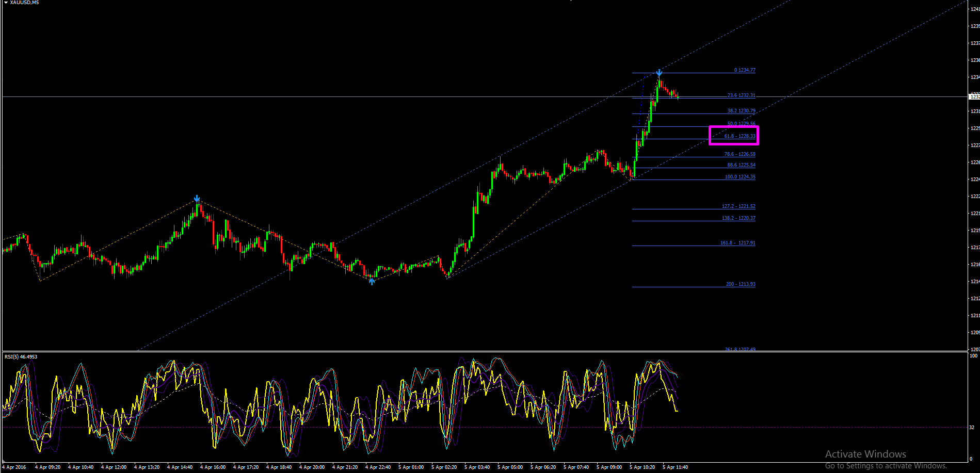Click the 5 Apr 09:00 time label
Screen dimensions: 980x473
609,467
